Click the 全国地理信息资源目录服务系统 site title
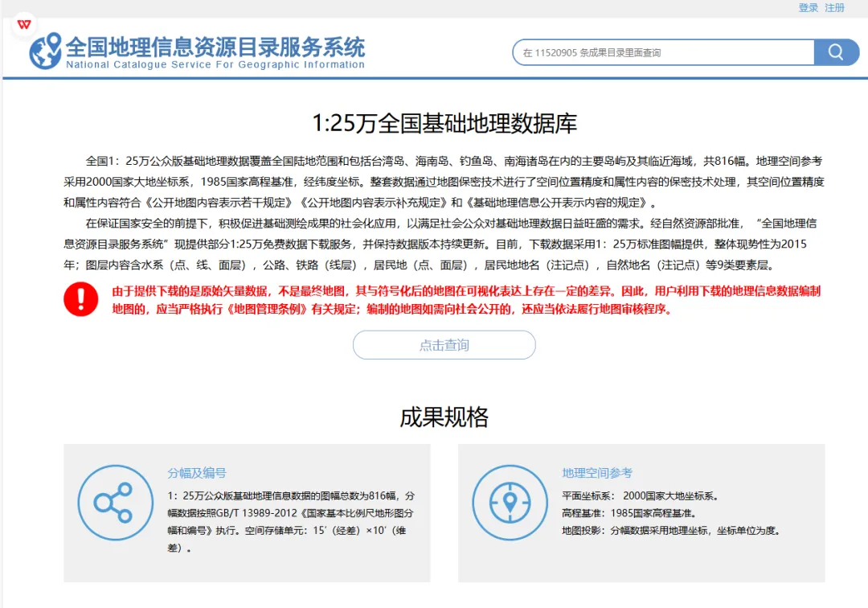Viewport: 868px width, 608px height. pos(215,47)
